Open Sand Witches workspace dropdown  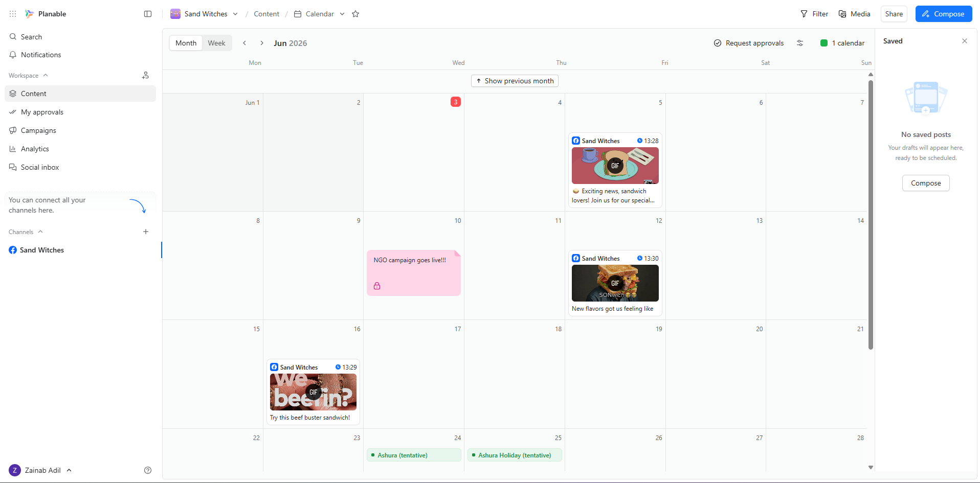coord(205,14)
